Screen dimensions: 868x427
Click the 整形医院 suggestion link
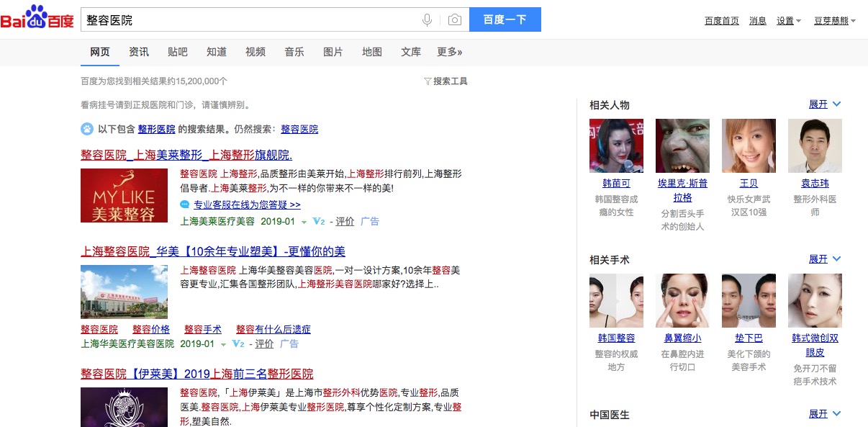coord(157,130)
